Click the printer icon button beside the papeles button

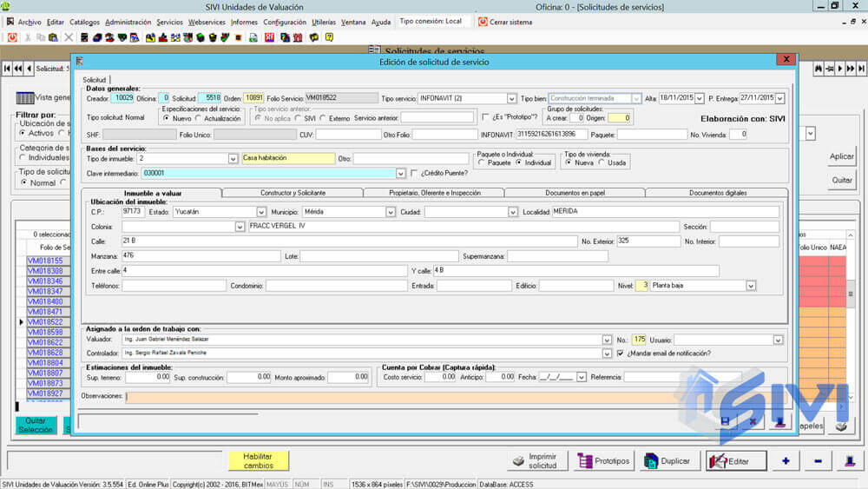coord(841,426)
